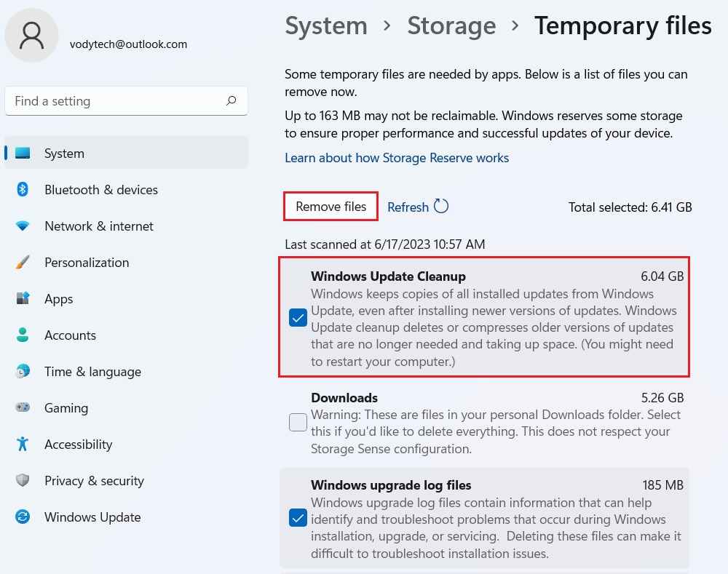Open Apps settings page
728x574 pixels.
(x=126, y=298)
